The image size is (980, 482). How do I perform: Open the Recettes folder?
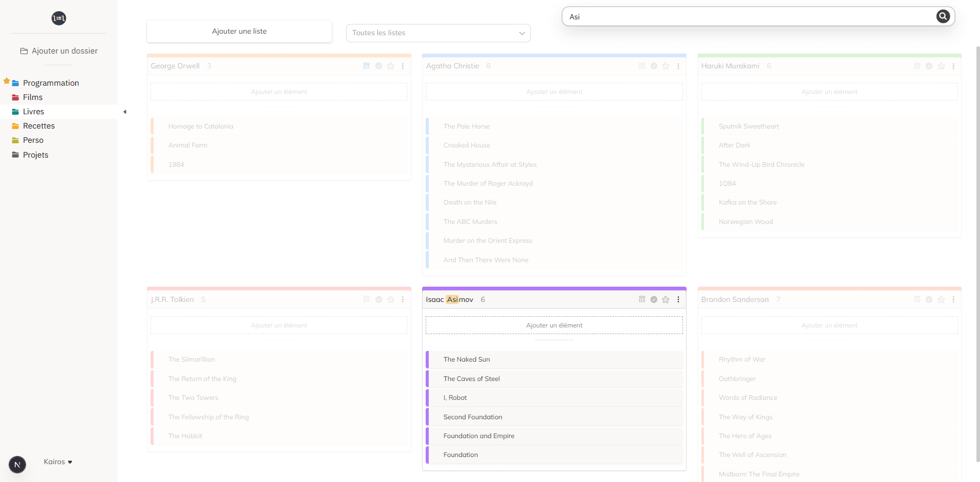[39, 126]
